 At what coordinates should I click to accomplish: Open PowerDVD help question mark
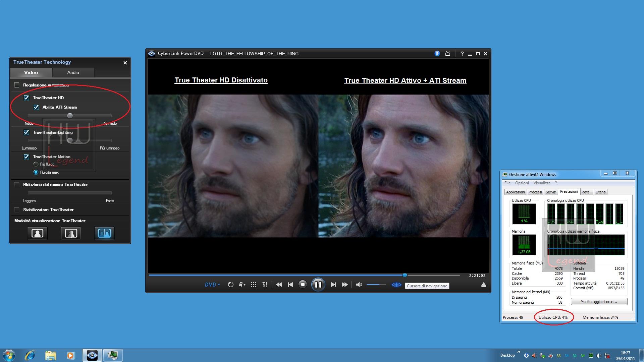coord(462,54)
